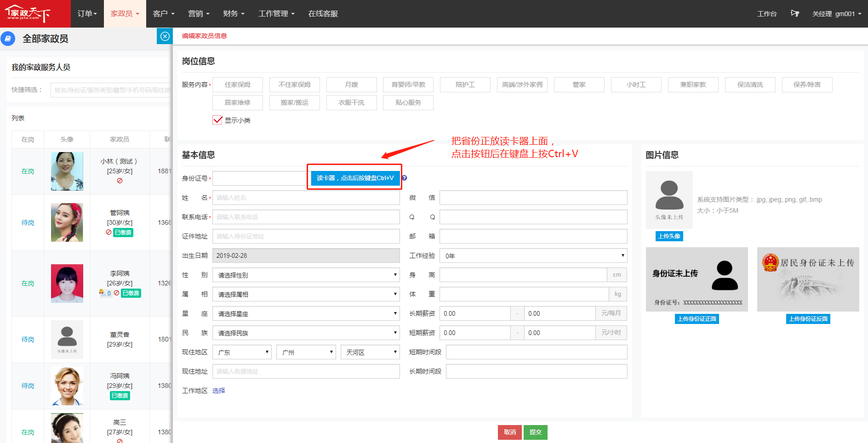Viewport: 868px width, 443px height.
Task: Select 衣服干洗 service option
Action: (352, 102)
